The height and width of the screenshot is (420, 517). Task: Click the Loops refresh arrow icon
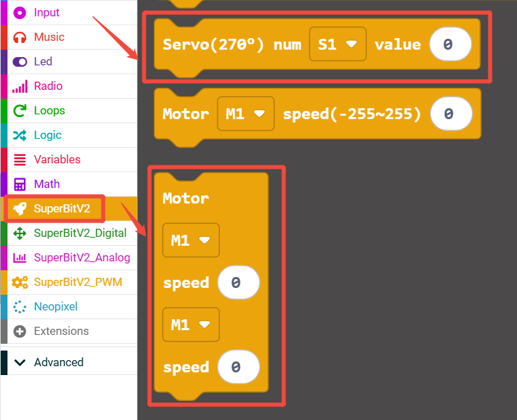coord(20,111)
